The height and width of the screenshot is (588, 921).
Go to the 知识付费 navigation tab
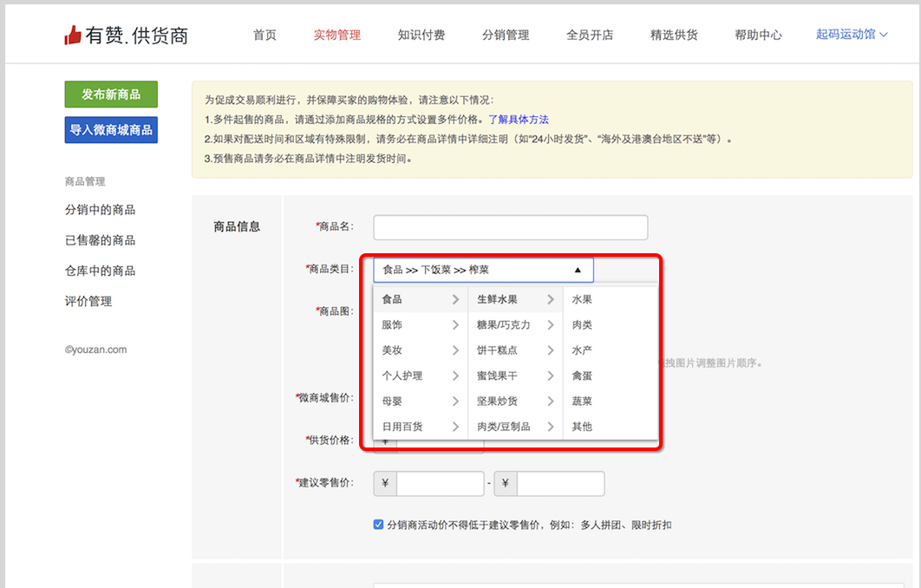421,36
